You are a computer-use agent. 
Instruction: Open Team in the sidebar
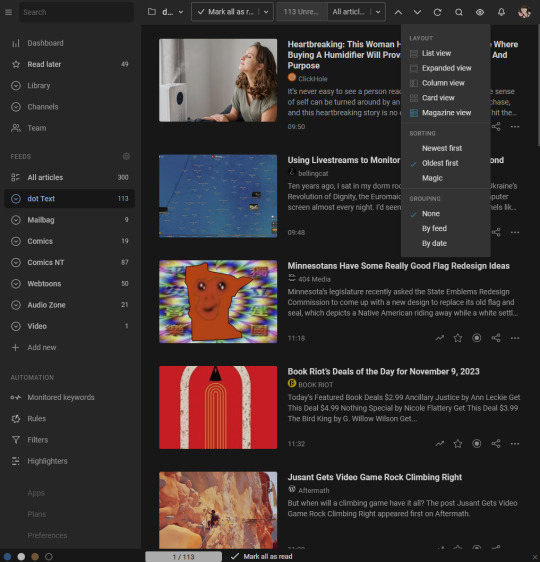(70, 128)
